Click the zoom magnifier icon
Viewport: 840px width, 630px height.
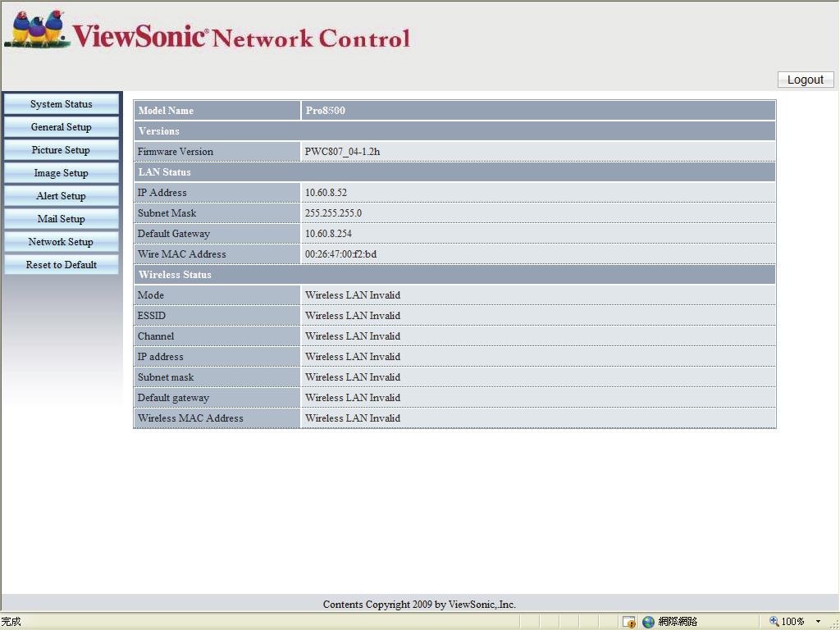tap(774, 621)
